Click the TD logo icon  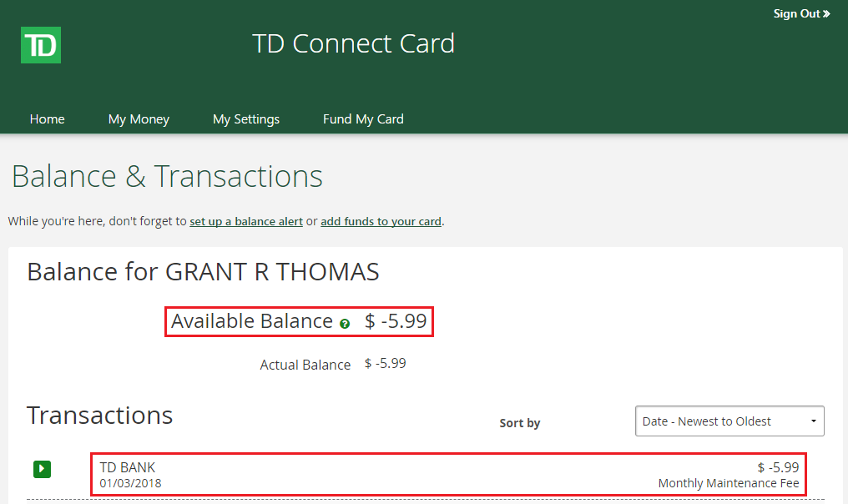point(41,45)
